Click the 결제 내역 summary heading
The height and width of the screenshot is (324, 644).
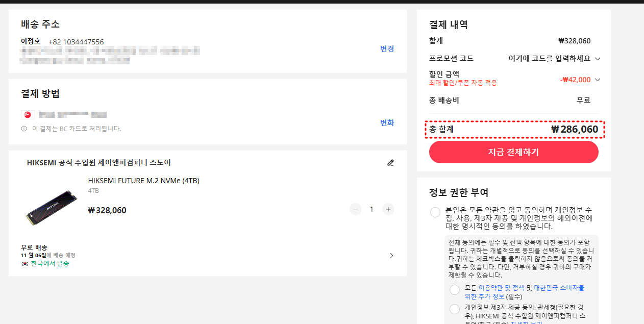[x=449, y=24]
